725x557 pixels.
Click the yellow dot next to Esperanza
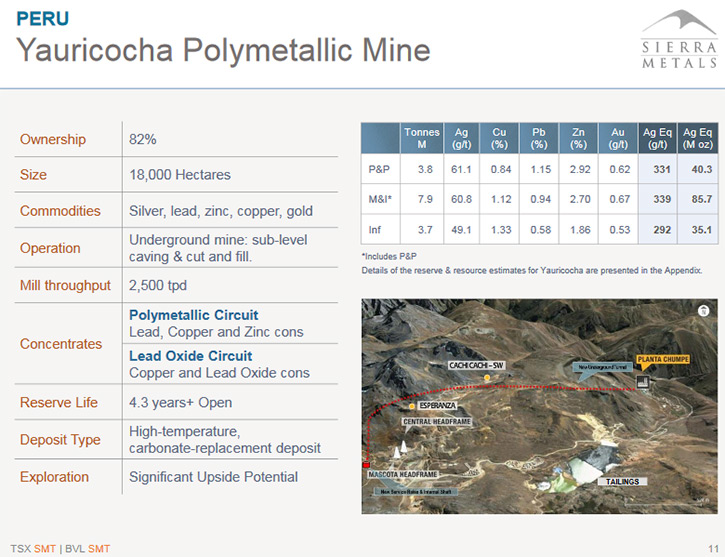tap(412, 406)
